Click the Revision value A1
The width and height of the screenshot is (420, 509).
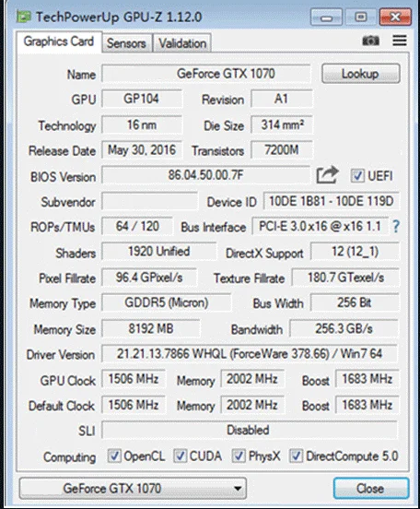click(282, 99)
